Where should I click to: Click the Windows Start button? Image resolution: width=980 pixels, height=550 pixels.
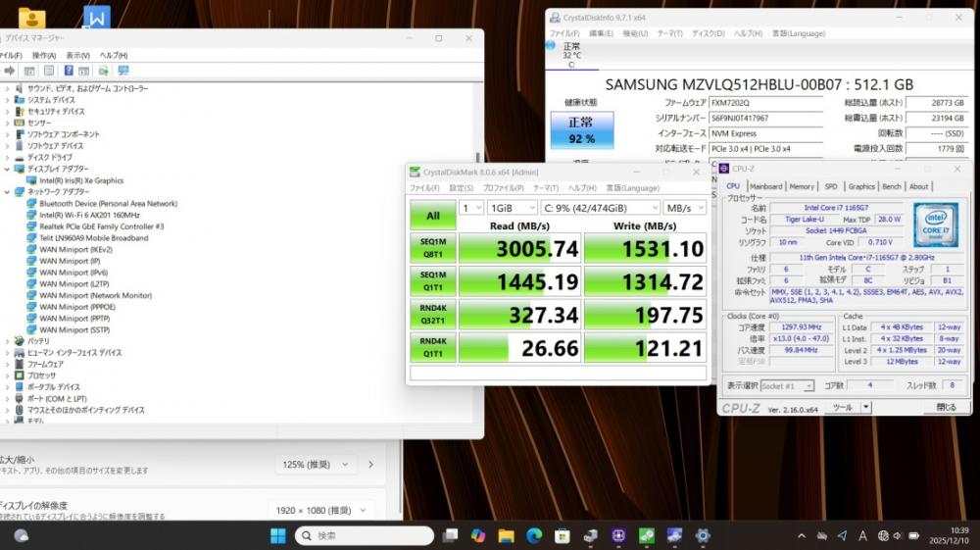coord(277,535)
